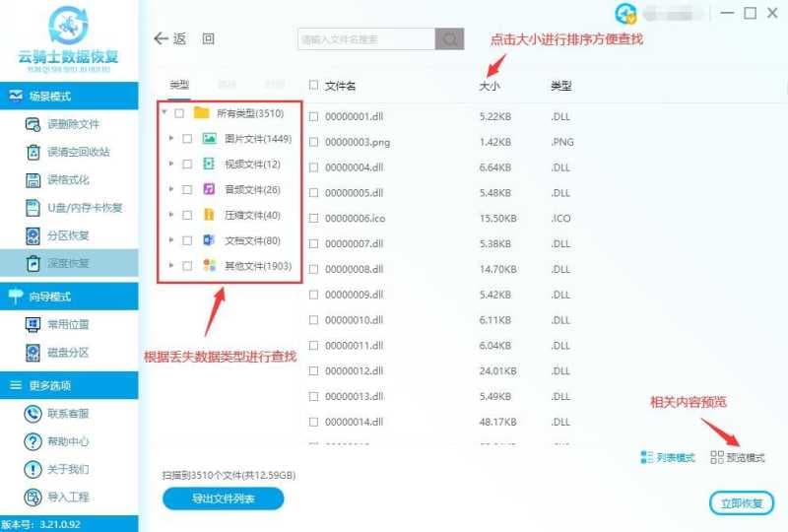
Task: Select file name 00000008.dll
Action: (x=354, y=269)
